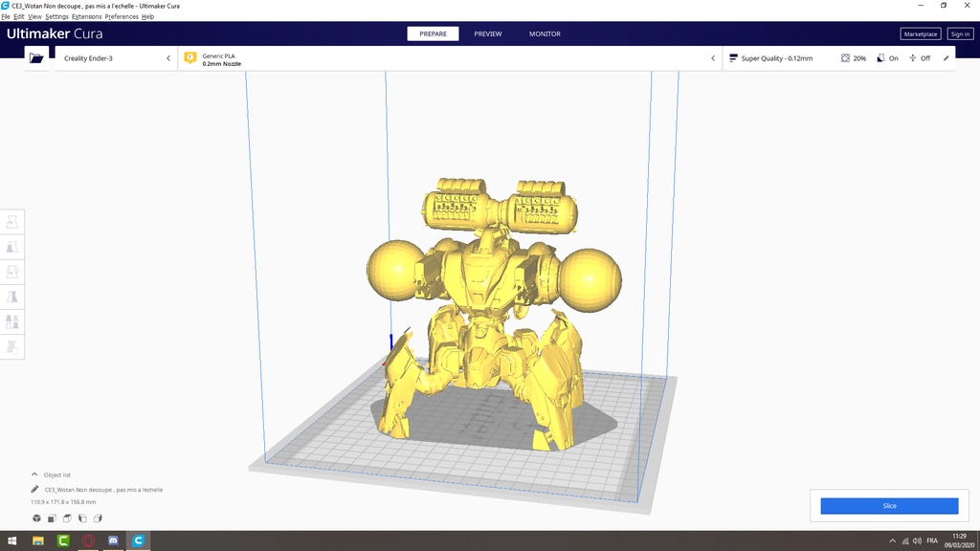The width and height of the screenshot is (980, 551).
Task: Select the Move tool in left toolbar
Action: (x=11, y=222)
